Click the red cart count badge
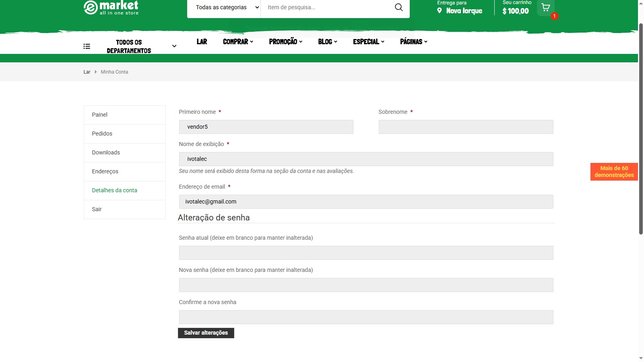This screenshot has height=362, width=644. (x=554, y=16)
